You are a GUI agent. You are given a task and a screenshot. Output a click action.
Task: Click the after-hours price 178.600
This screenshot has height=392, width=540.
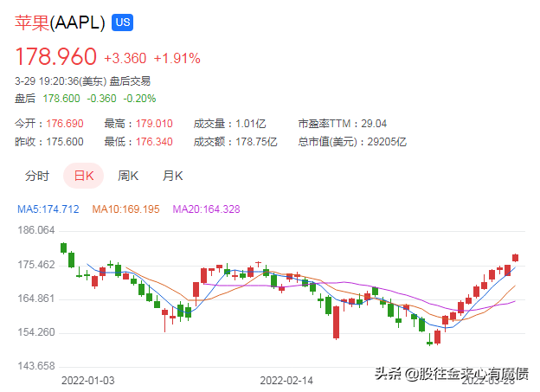(61, 99)
